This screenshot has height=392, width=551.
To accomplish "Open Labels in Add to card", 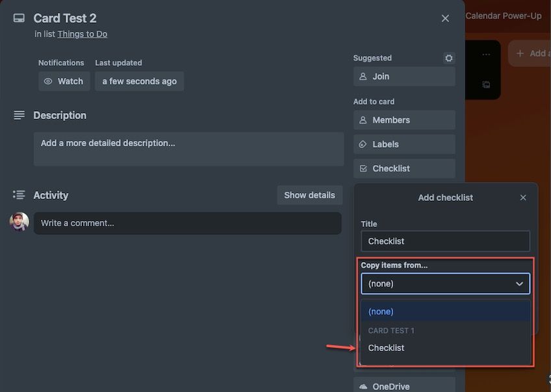I will pyautogui.click(x=404, y=144).
